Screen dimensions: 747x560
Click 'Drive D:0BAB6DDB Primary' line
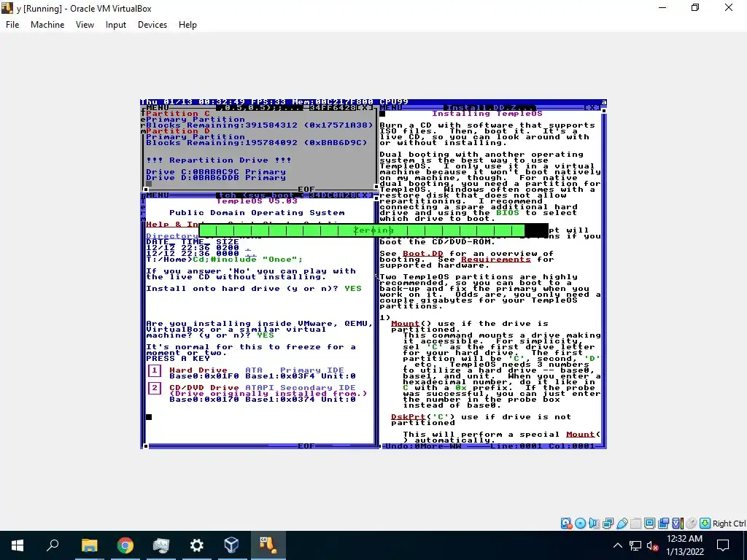(x=216, y=178)
